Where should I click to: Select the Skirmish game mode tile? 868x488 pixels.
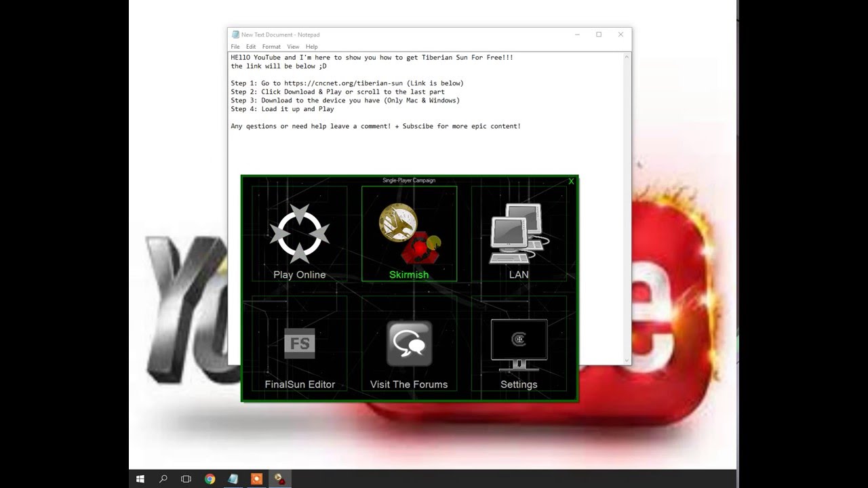[x=409, y=234]
